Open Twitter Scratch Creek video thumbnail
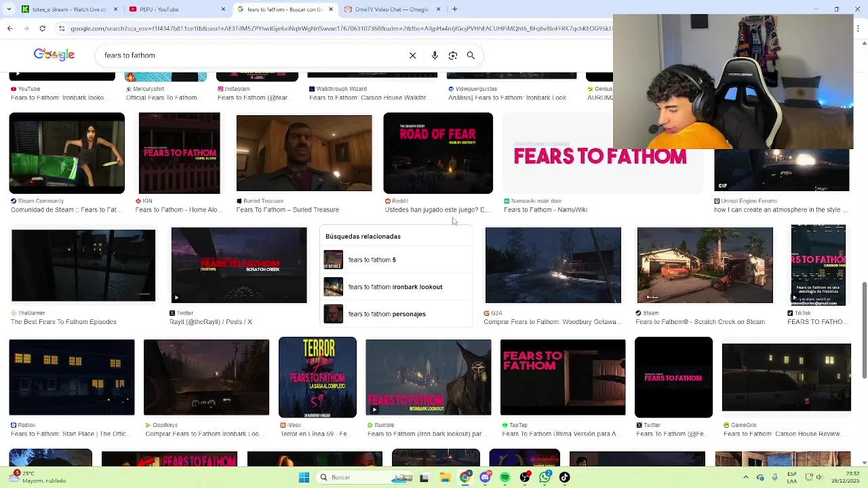Viewport: 868px width, 488px height. coord(239,265)
